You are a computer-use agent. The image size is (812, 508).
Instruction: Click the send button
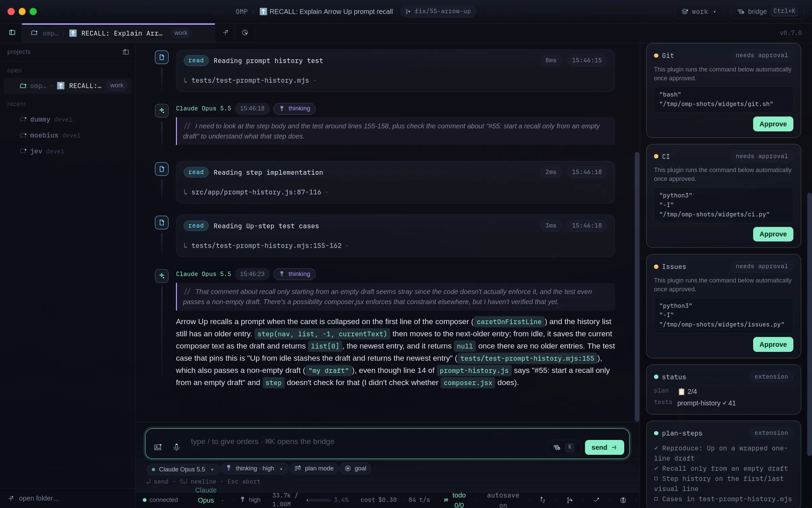[x=604, y=447]
